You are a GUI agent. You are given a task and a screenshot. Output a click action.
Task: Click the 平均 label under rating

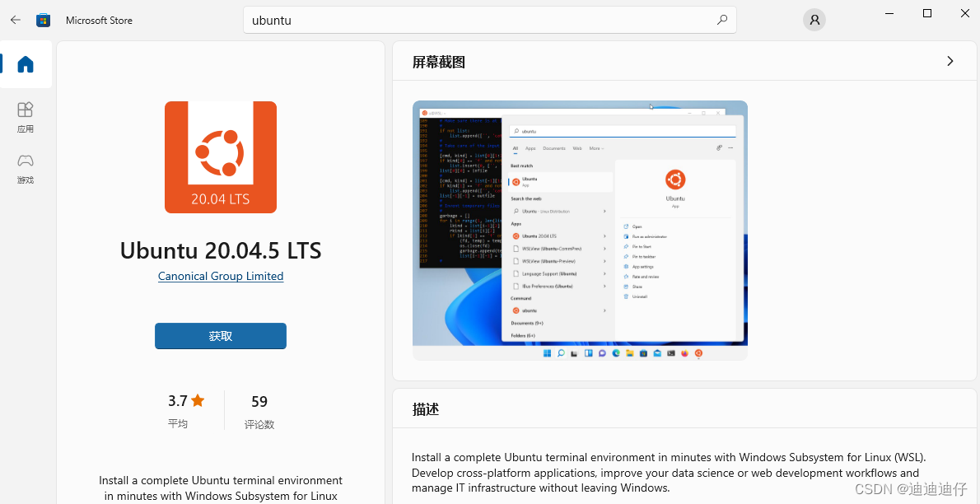coord(178,424)
